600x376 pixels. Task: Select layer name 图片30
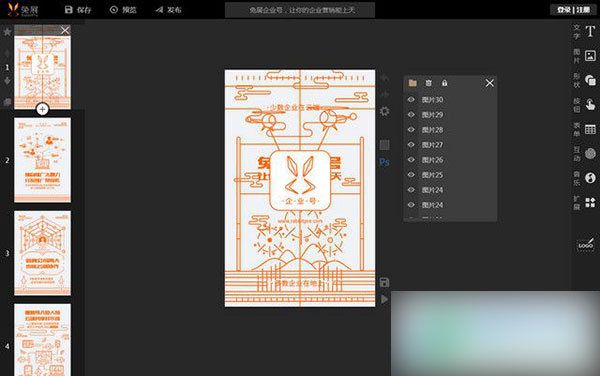(432, 100)
